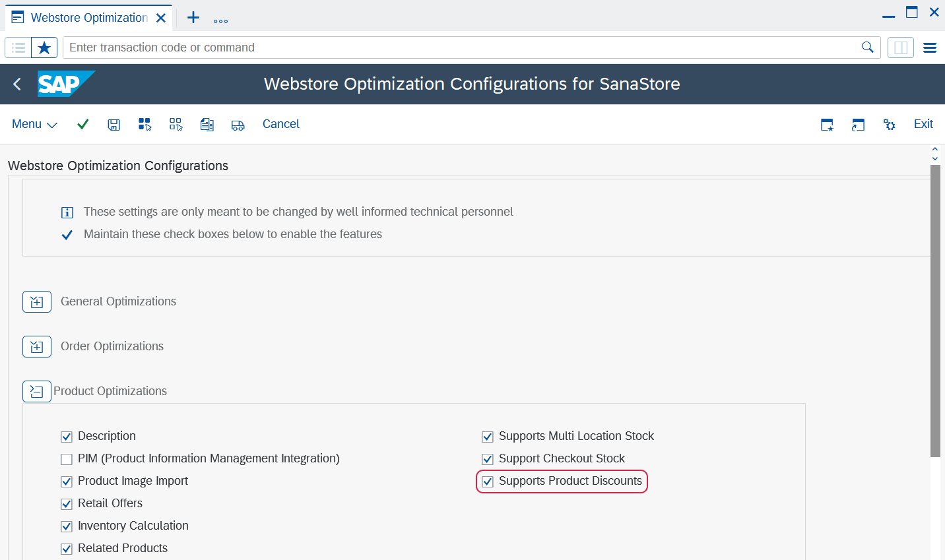The image size is (945, 560).
Task: Open the Menu dropdown
Action: pos(34,124)
